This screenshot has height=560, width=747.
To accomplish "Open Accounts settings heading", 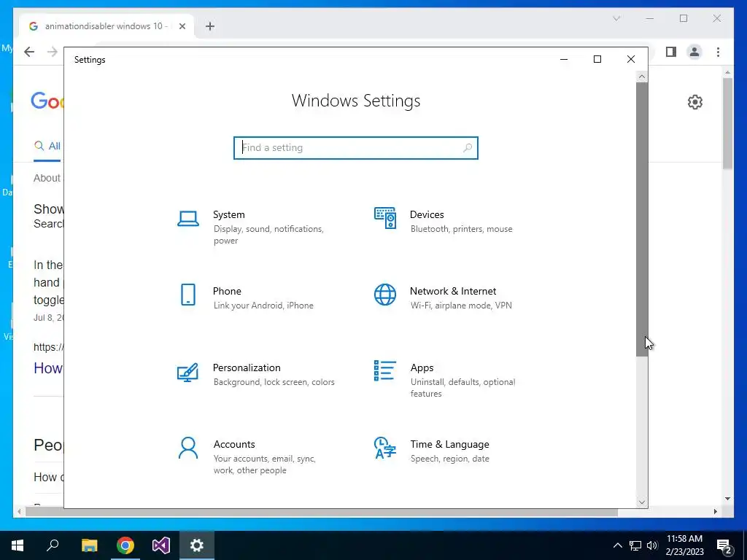I will click(234, 444).
